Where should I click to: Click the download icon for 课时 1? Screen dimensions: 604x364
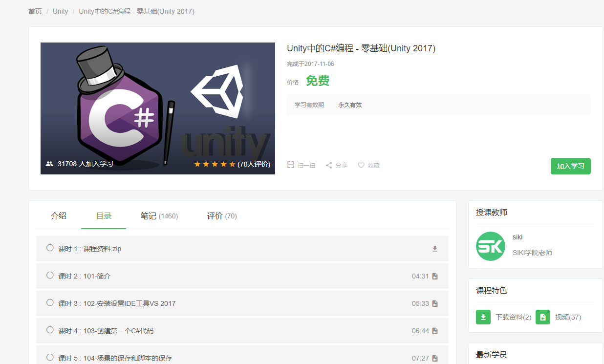[x=435, y=249]
